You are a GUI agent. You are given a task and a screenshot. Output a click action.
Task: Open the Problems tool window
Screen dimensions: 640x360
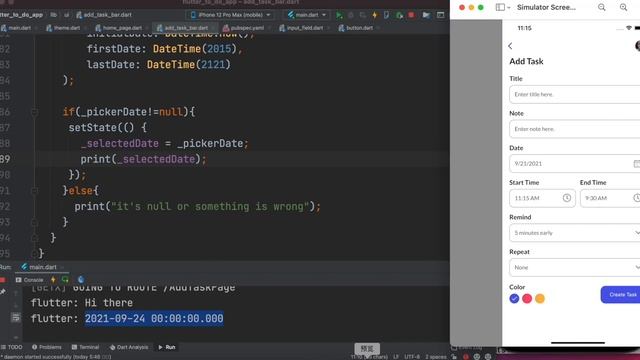tap(47, 347)
